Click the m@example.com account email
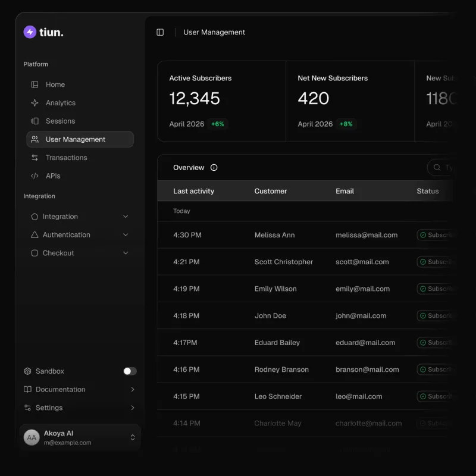Viewport: 476px width, 476px height. click(x=67, y=443)
